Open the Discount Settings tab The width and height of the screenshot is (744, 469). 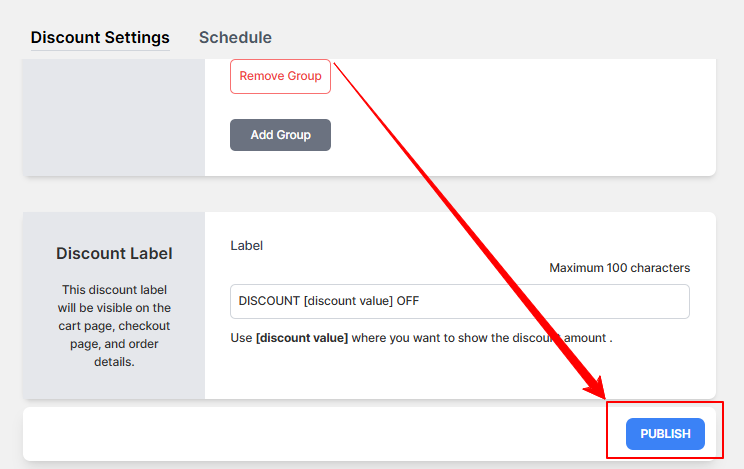click(100, 38)
